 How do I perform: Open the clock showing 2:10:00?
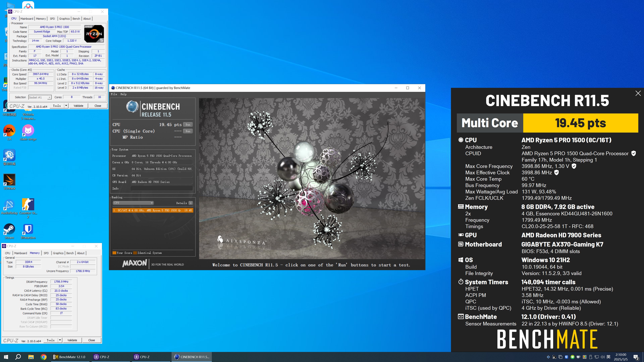(621, 357)
